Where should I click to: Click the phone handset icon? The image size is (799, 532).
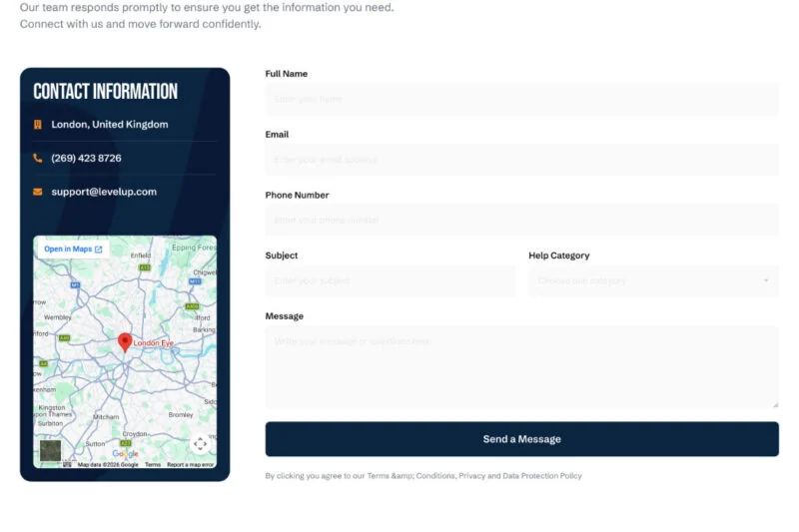click(x=38, y=159)
